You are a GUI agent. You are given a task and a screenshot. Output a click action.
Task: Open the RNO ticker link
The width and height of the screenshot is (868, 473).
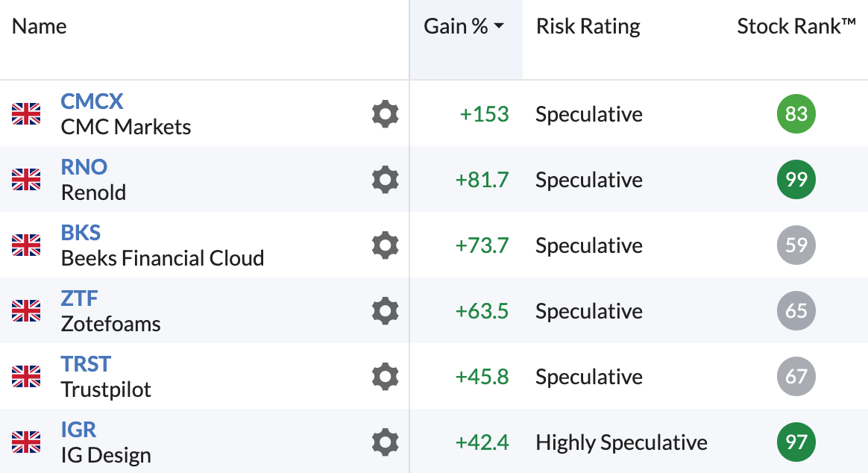click(84, 166)
